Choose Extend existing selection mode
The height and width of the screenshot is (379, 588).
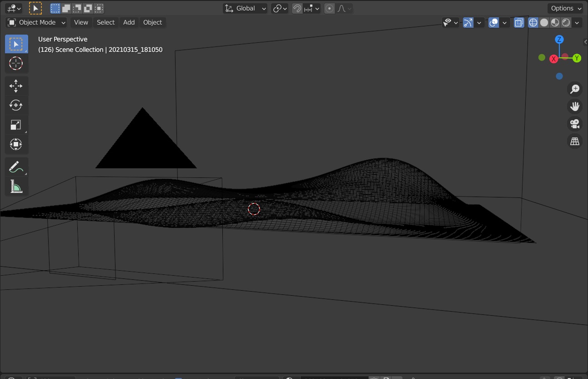(66, 8)
